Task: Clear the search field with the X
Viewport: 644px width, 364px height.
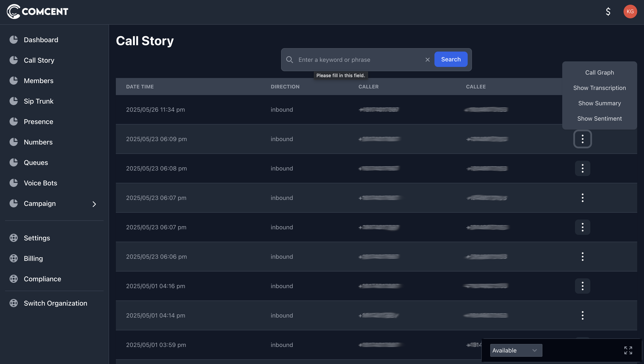Action: pos(427,59)
